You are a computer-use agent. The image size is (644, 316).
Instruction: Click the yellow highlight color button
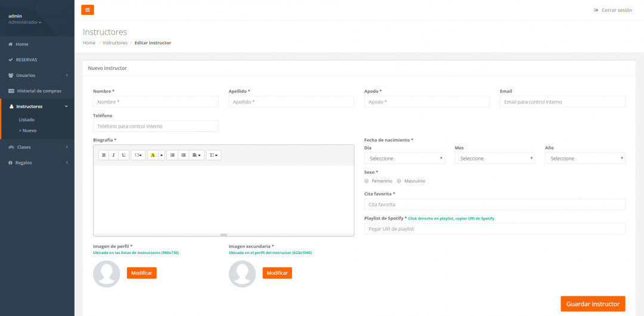pos(153,155)
